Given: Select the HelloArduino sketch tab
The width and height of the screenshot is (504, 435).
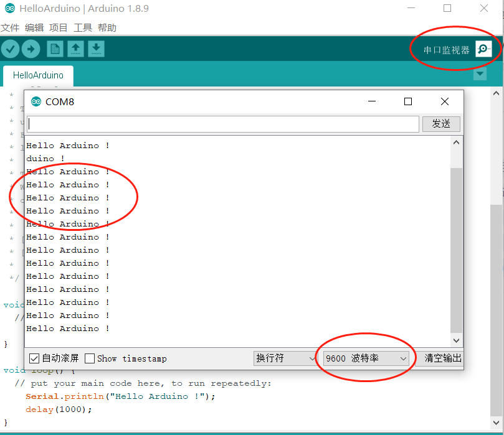Looking at the screenshot, I should click(x=38, y=75).
